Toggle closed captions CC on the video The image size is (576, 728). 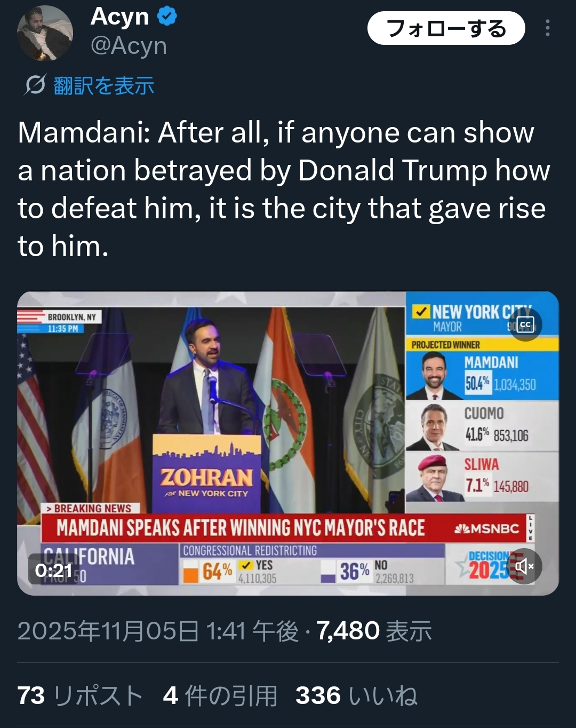click(x=525, y=324)
